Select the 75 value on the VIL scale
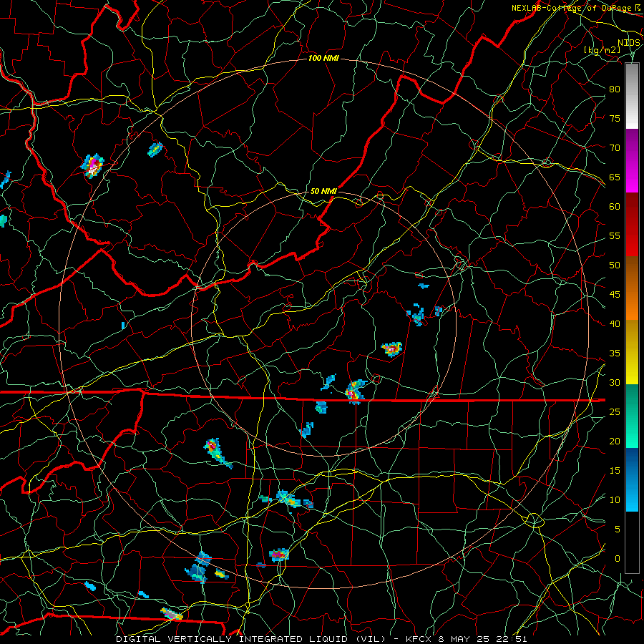The width and height of the screenshot is (644, 644). 615,118
